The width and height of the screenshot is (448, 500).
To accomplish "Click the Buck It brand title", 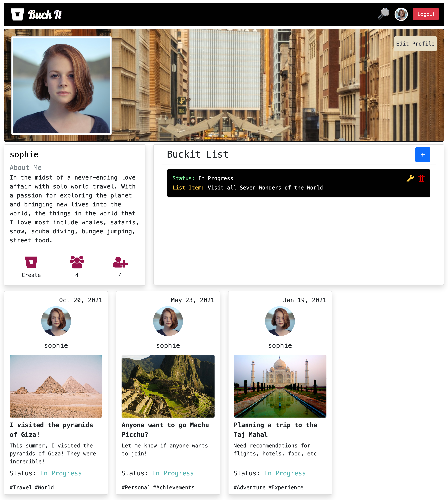I will pyautogui.click(x=45, y=14).
